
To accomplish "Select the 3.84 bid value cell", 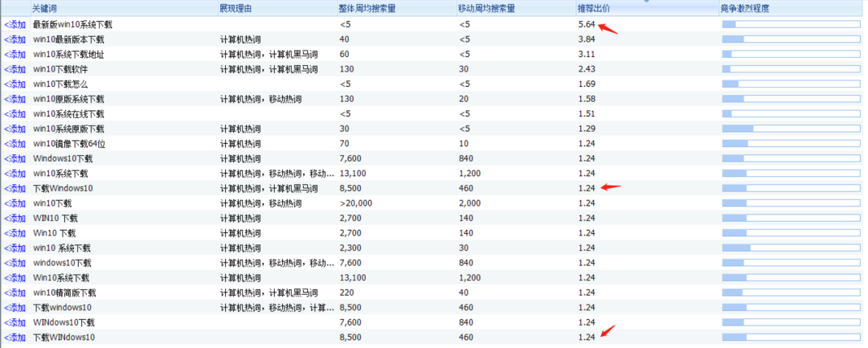I will (x=586, y=39).
